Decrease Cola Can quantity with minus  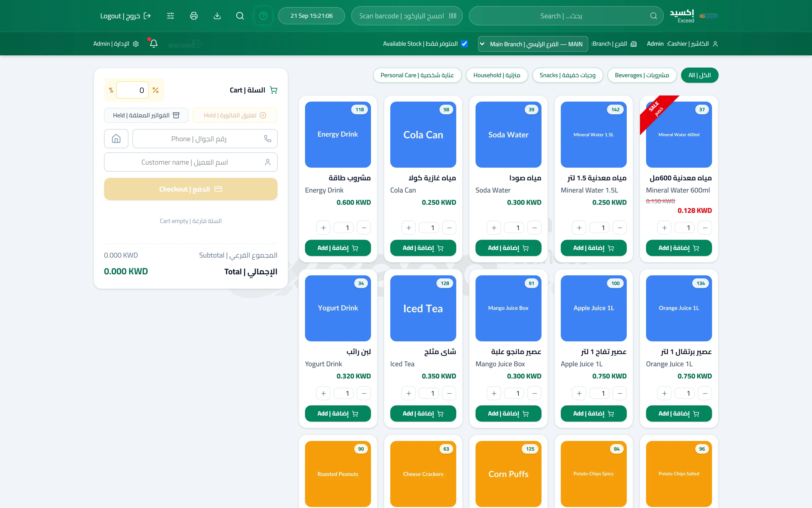coord(449,228)
